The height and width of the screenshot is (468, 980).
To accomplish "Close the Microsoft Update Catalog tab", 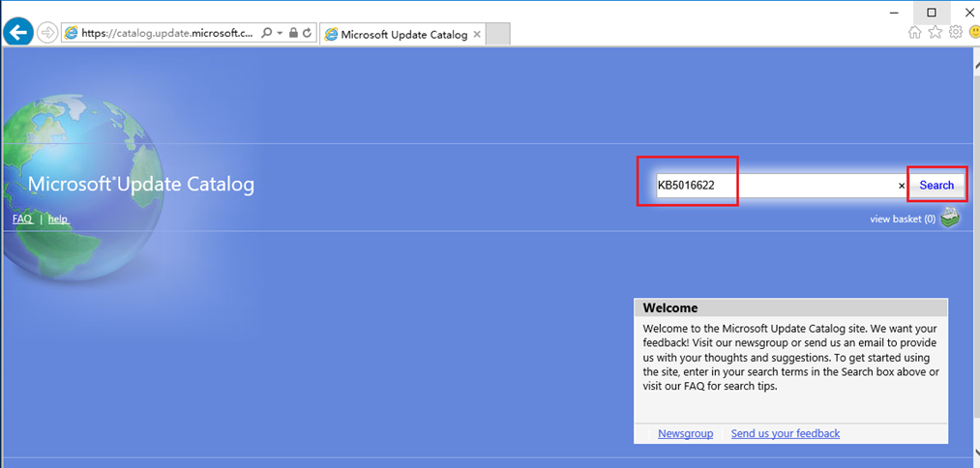I will 477,35.
